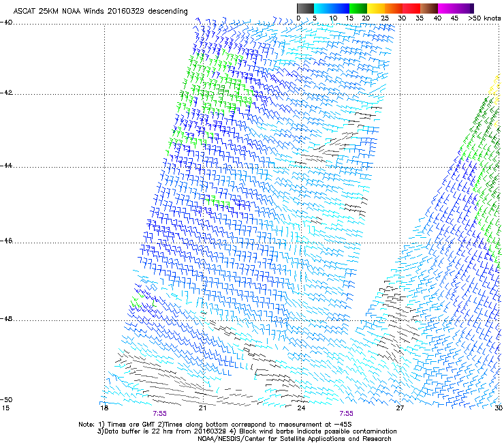504x443 pixels.
Task: Click the legend scale value "40"
Action: tap(437, 18)
